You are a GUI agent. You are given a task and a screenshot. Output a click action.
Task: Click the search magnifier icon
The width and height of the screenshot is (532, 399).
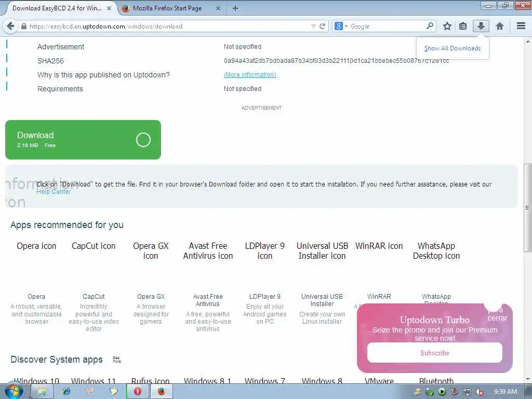(x=430, y=26)
